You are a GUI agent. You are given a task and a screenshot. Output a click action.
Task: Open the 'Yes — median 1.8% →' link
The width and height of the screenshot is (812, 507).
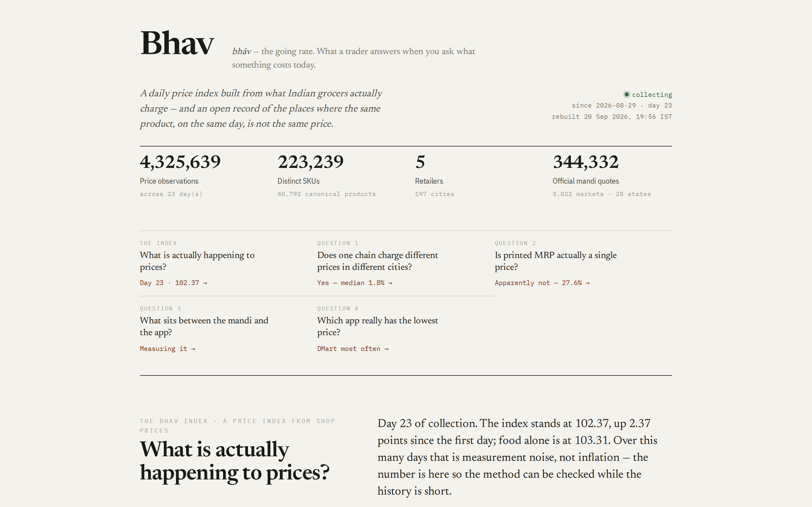(355, 283)
